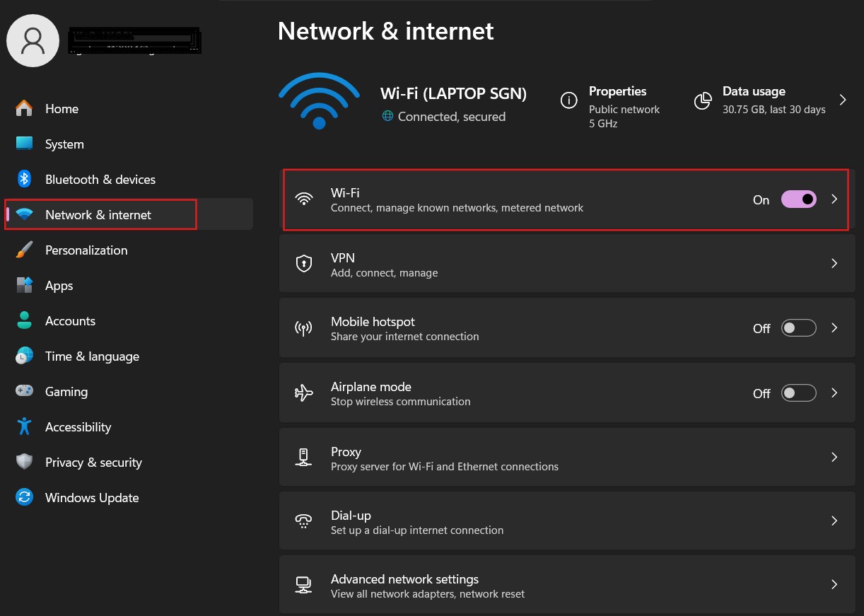Switch on the Airplane mode toggle
This screenshot has height=616, width=864.
(798, 393)
